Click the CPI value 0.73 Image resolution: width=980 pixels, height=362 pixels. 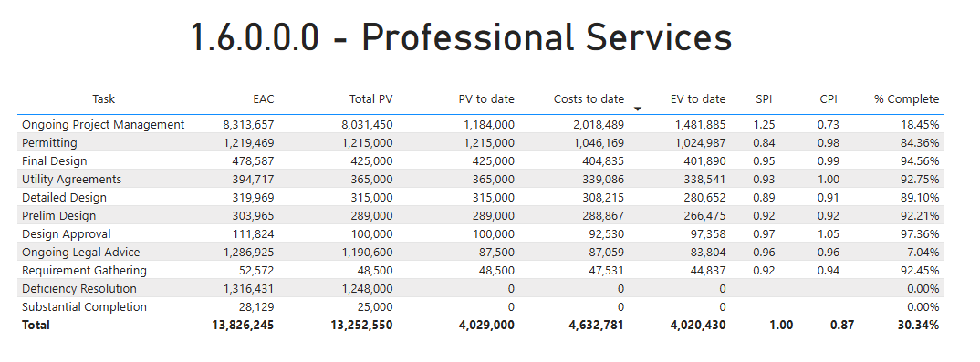pyautogui.click(x=829, y=124)
